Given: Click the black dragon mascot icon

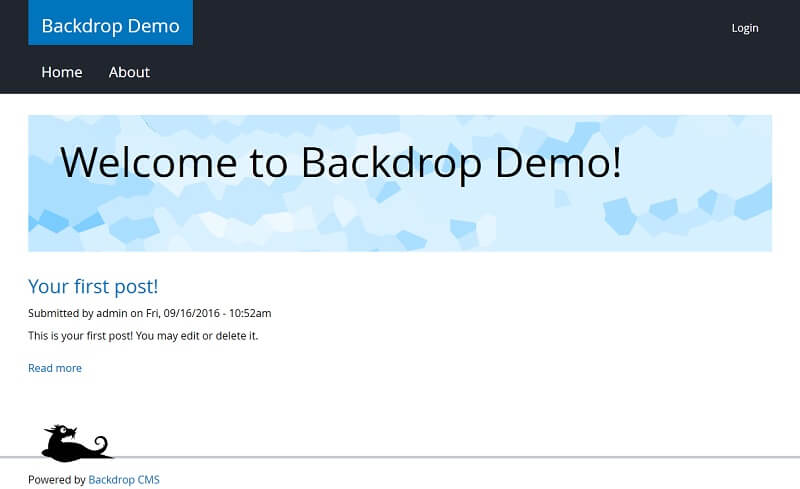Looking at the screenshot, I should (x=76, y=443).
